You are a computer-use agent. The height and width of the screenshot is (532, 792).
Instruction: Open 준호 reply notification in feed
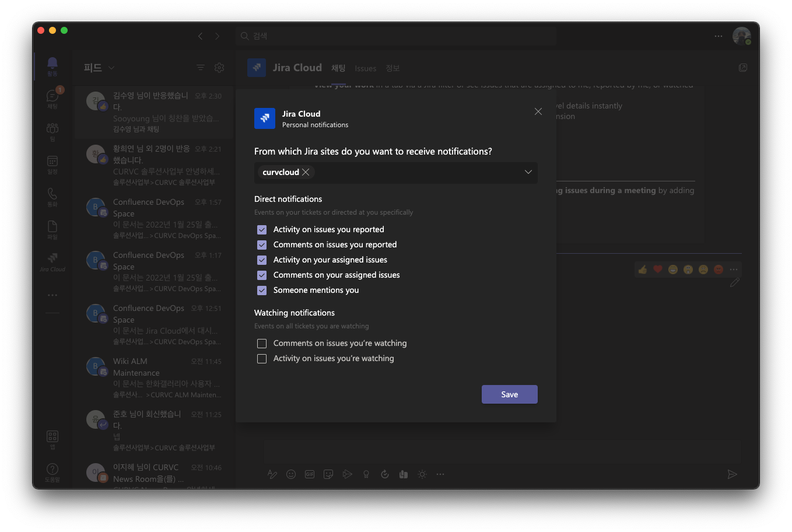pyautogui.click(x=154, y=430)
